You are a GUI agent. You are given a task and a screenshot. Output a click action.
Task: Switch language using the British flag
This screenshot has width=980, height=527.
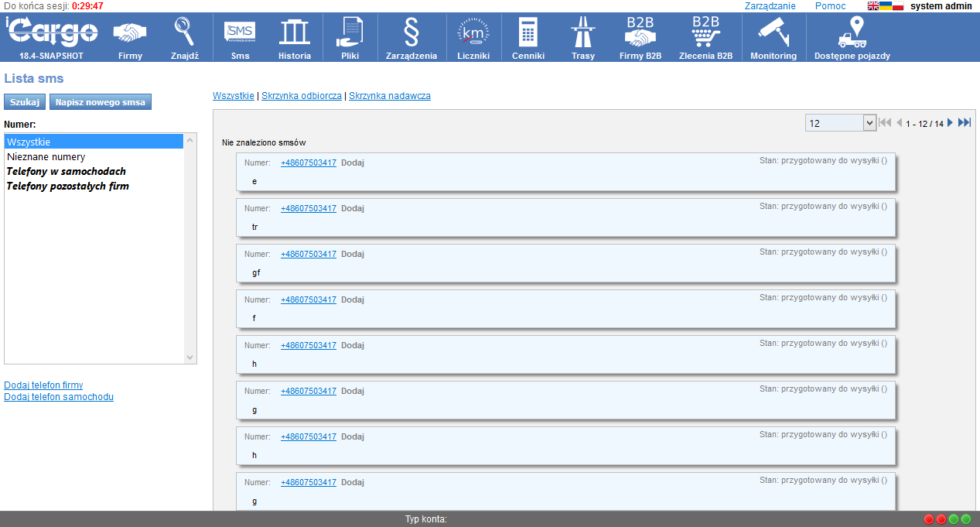[x=872, y=6]
